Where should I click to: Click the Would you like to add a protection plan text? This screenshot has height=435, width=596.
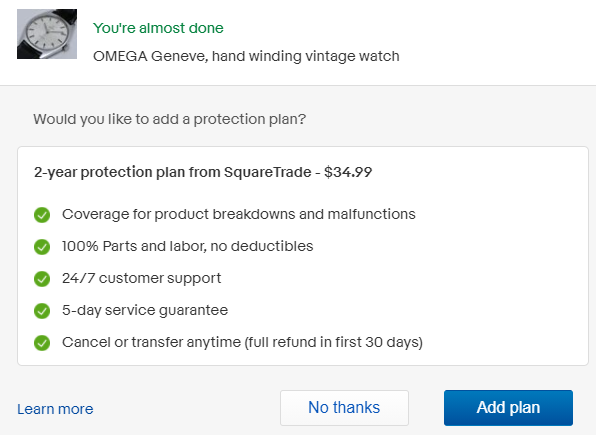(170, 119)
